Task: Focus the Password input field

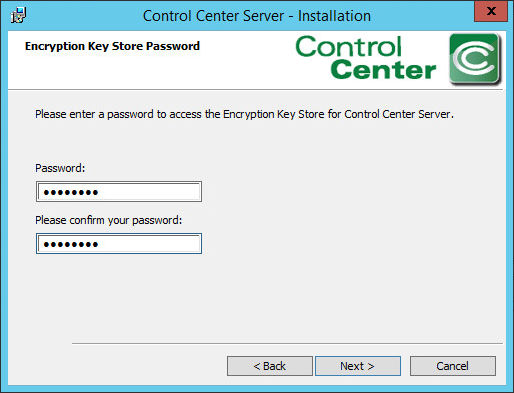Action: coord(119,192)
